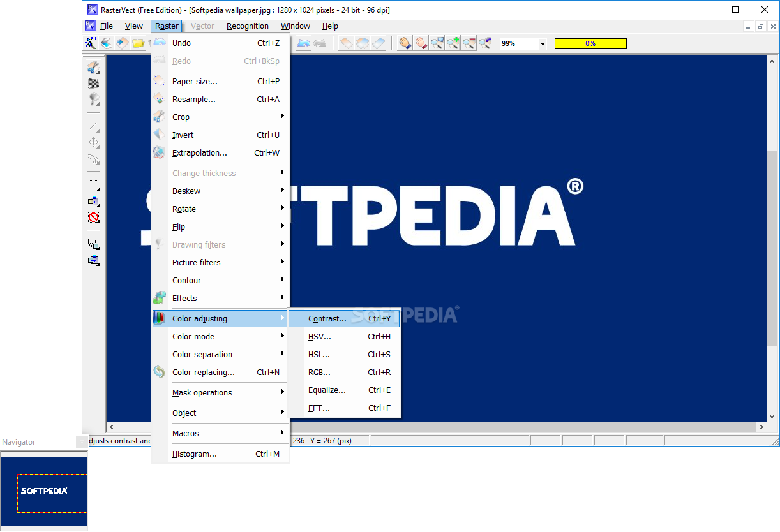Click the magnifier zoom-out icon with minus
The width and height of the screenshot is (780, 532).
click(x=469, y=43)
